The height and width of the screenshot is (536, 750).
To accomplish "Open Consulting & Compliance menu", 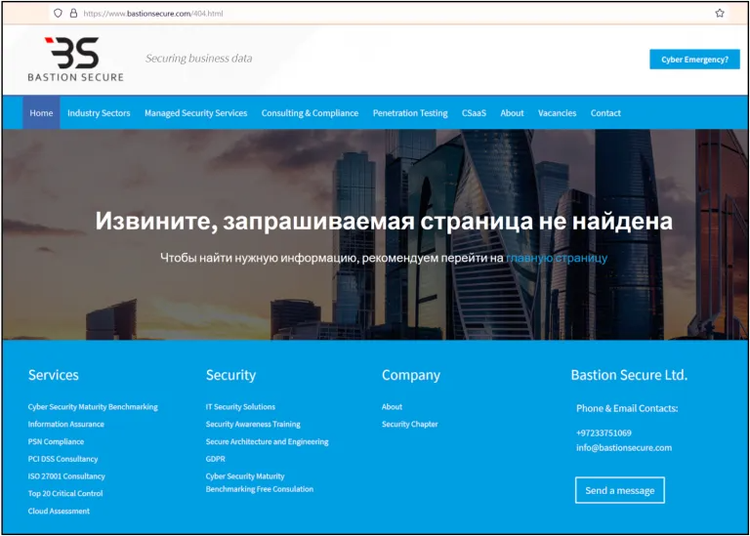I will tap(310, 113).
